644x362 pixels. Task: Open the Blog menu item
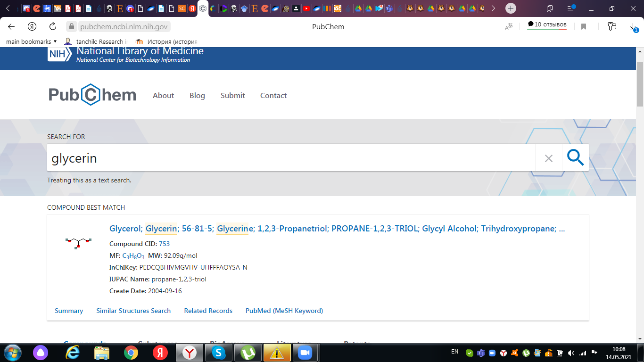tap(197, 95)
